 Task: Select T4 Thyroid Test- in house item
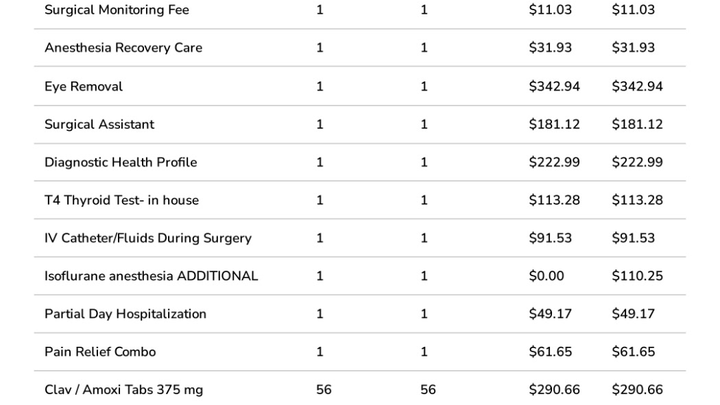[121, 200]
